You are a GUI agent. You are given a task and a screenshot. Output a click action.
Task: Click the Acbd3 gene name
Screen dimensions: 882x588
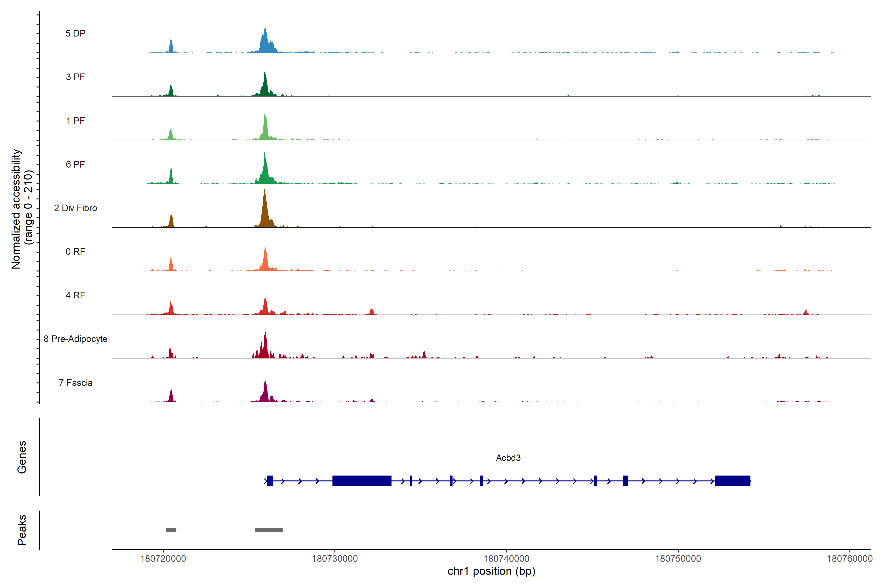point(508,457)
